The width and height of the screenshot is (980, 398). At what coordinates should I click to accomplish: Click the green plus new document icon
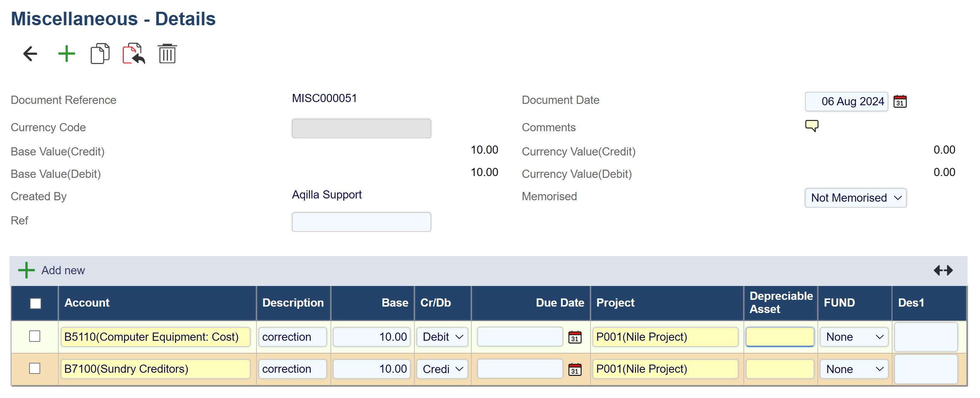pyautogui.click(x=67, y=54)
